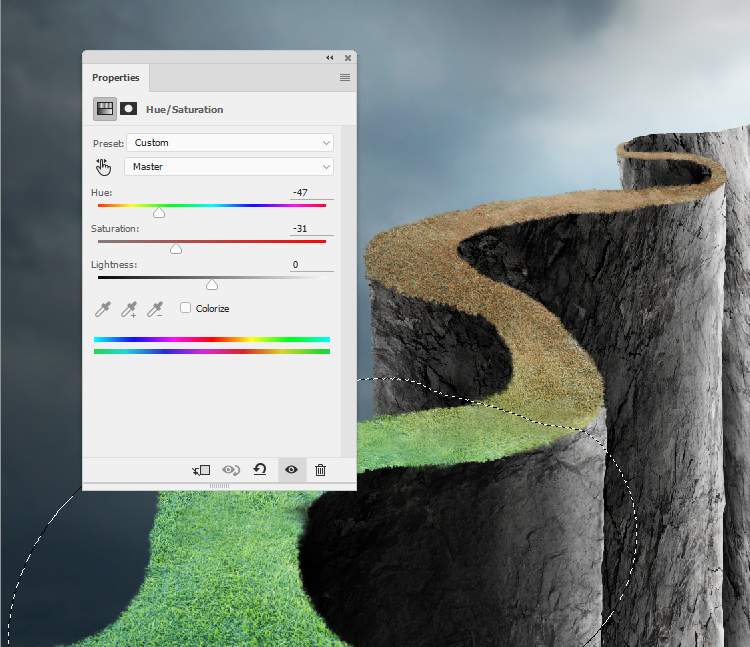Screen dimensions: 750x647
Task: Click the Hue value field showing -47
Action: pos(311,192)
